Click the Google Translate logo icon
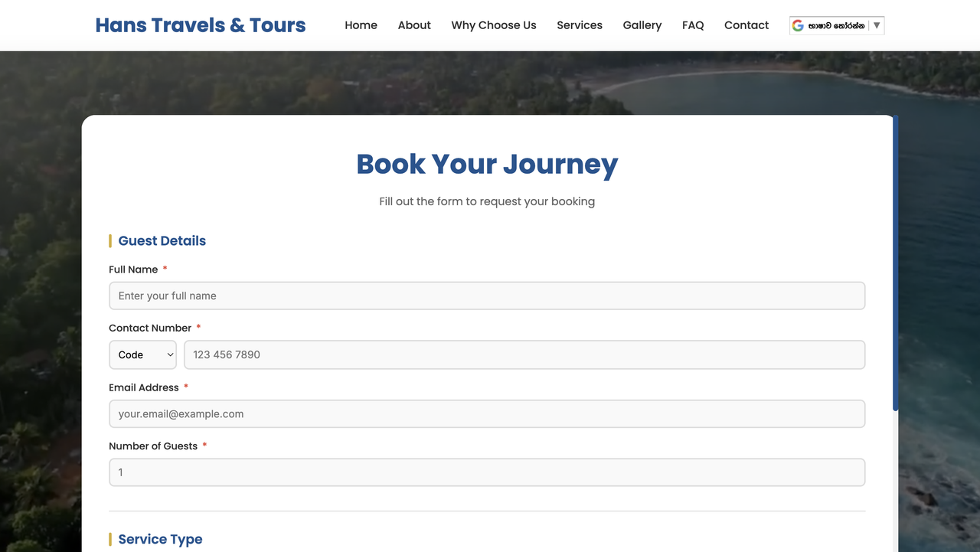This screenshot has height=552, width=980. click(799, 24)
